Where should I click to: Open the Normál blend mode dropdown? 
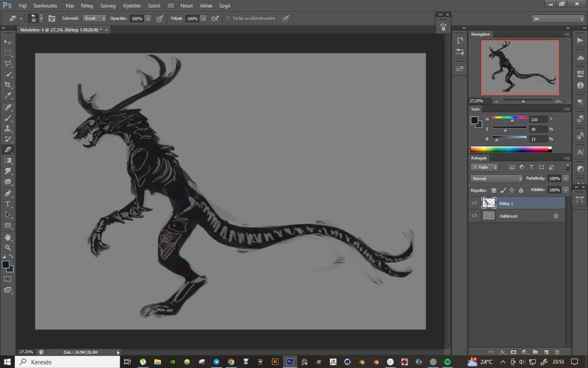[496, 178]
